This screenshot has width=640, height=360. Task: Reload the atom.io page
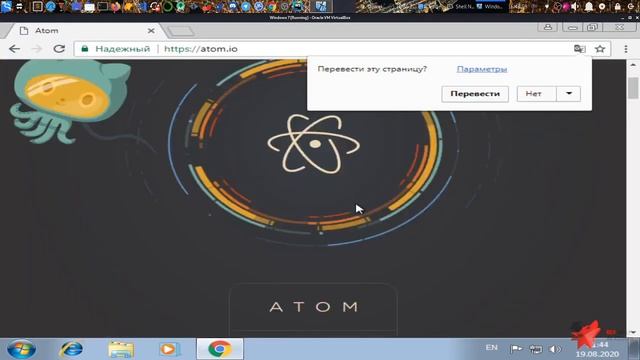coord(59,49)
